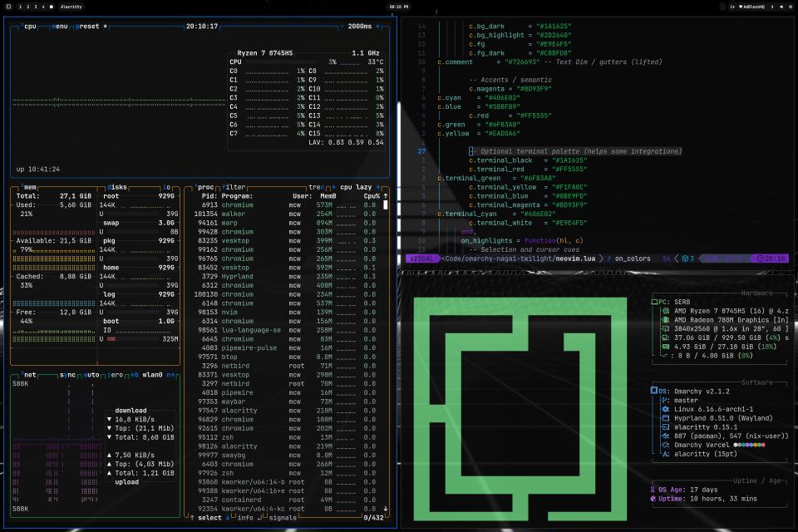Click the VISUAL mode indicator in neovim statusline

[x=421, y=259]
